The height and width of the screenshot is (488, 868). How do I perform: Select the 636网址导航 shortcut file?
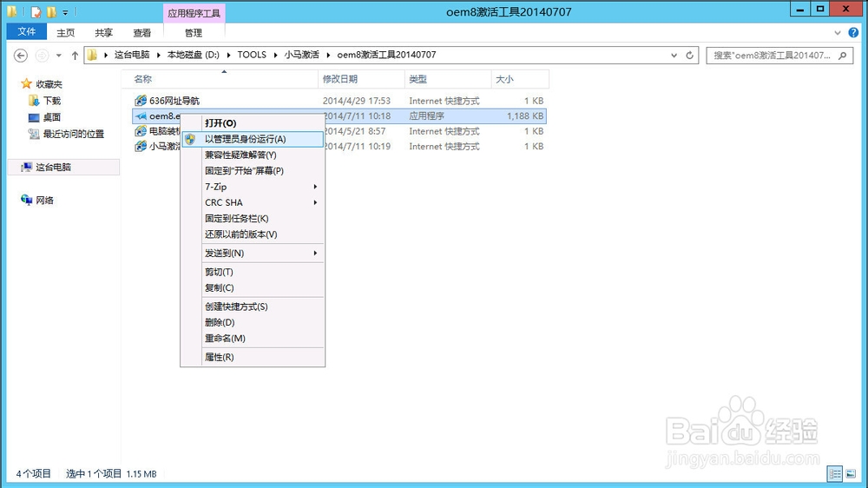point(174,101)
